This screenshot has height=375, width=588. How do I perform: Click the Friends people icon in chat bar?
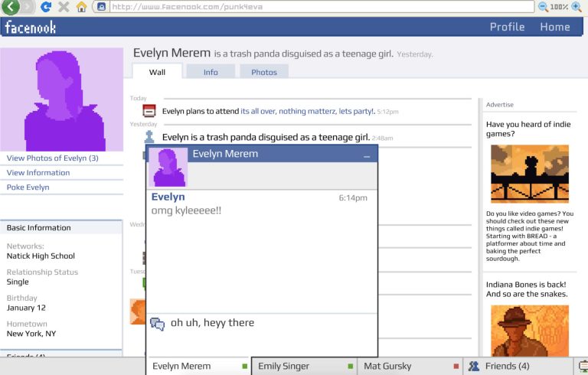point(474,366)
